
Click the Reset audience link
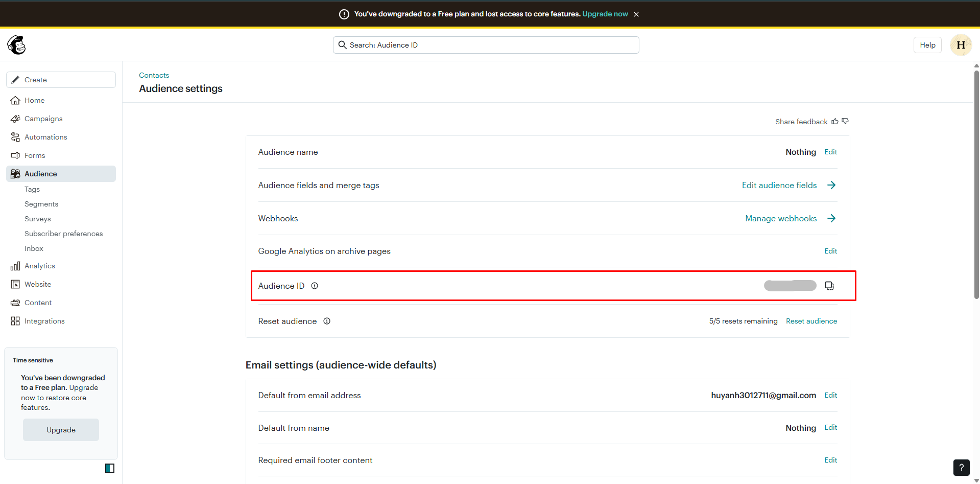811,321
